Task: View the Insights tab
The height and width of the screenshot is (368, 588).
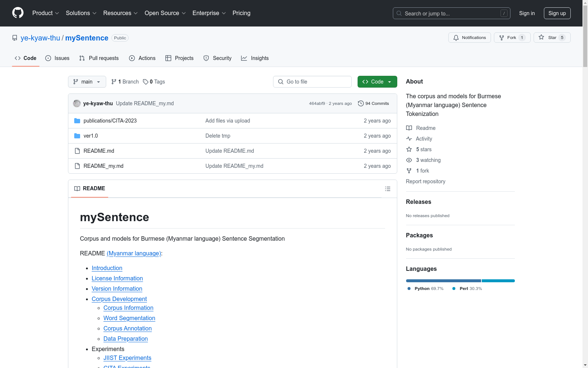Action: pos(255,58)
